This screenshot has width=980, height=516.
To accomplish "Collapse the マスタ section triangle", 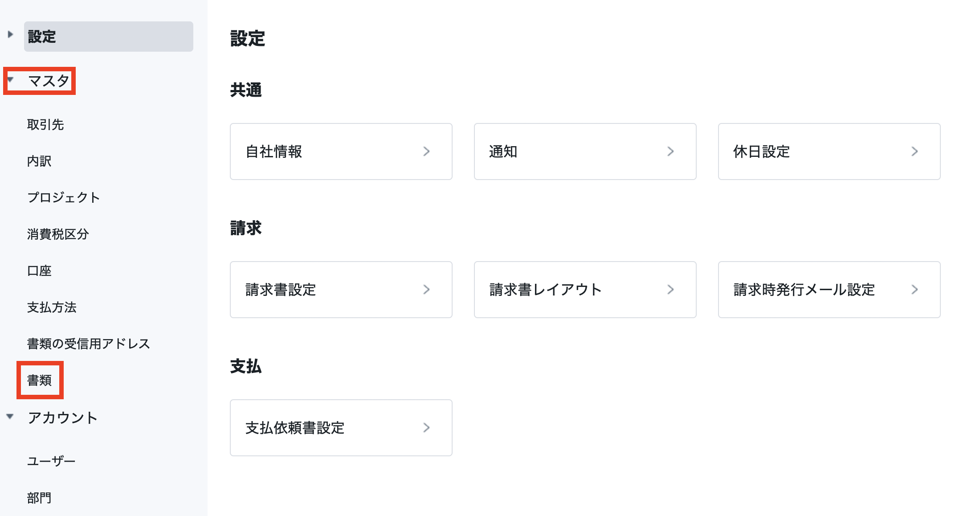I will 10,80.
